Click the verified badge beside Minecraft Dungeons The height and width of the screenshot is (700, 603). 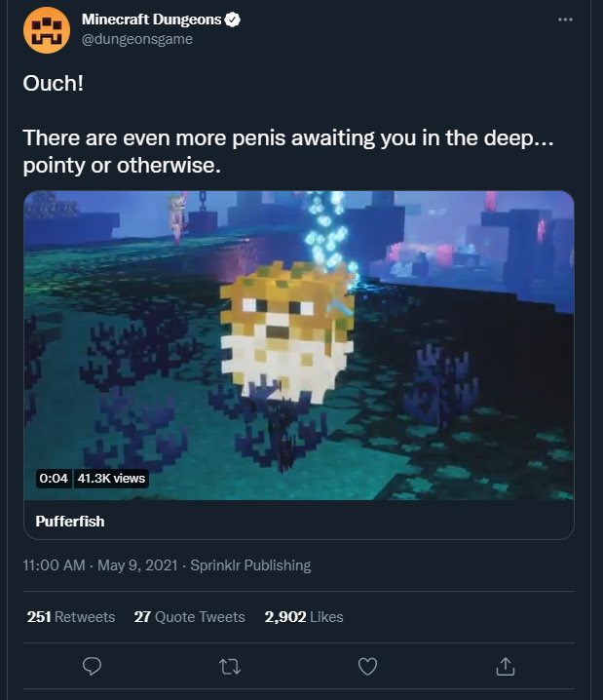(x=235, y=19)
